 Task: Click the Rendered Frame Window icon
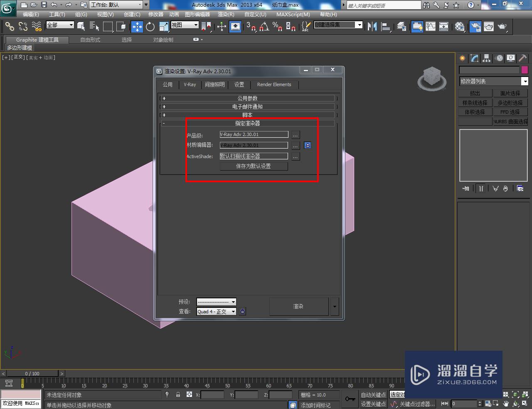pos(489,27)
